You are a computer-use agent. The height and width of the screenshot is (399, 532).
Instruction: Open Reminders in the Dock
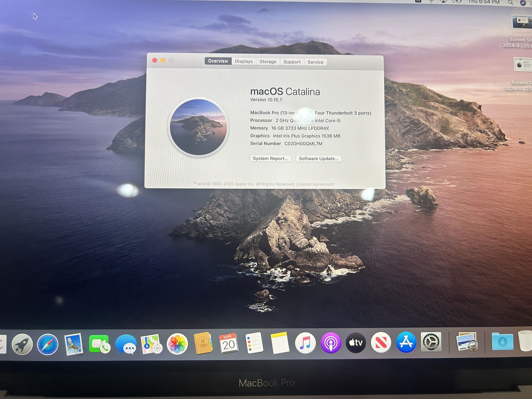coord(254,343)
